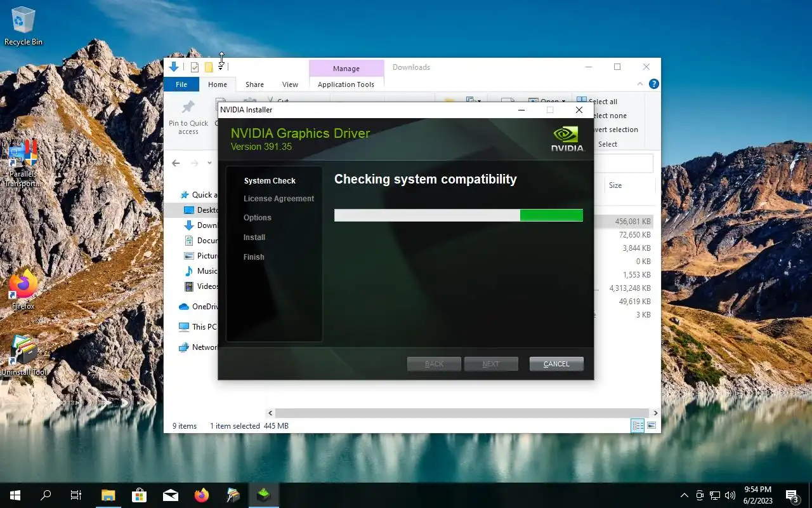Switch to File Explorer on taskbar
The image size is (812, 508).
[x=108, y=495]
